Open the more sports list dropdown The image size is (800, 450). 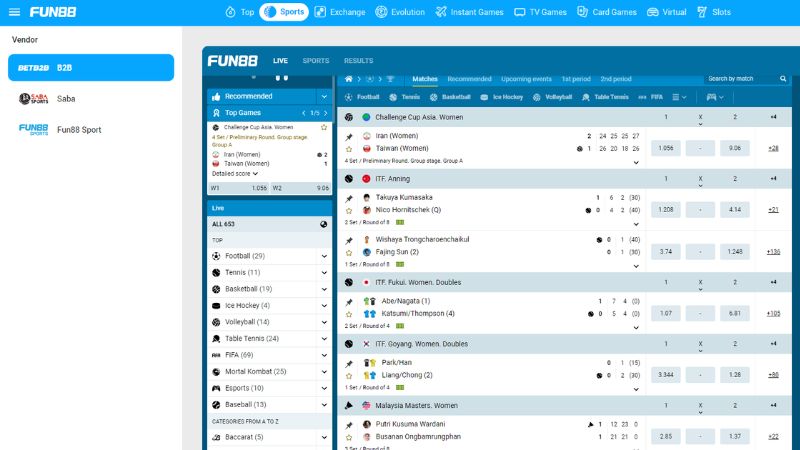pos(679,97)
